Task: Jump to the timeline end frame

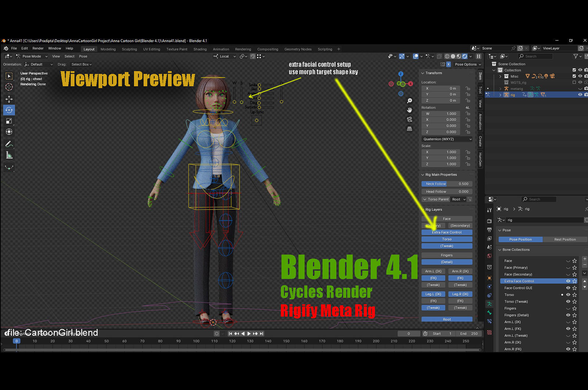Action: [261, 334]
